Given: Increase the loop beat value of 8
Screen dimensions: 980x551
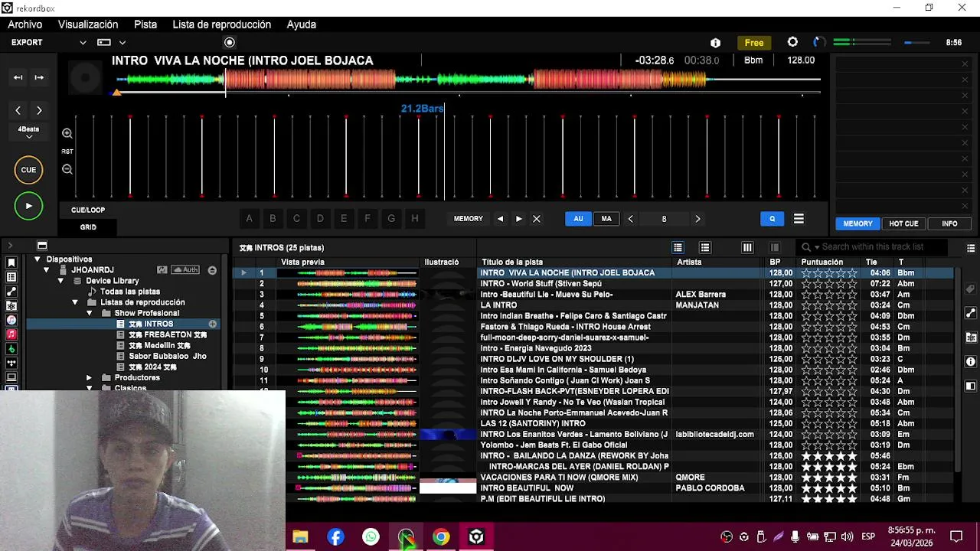Looking at the screenshot, I should pos(697,219).
